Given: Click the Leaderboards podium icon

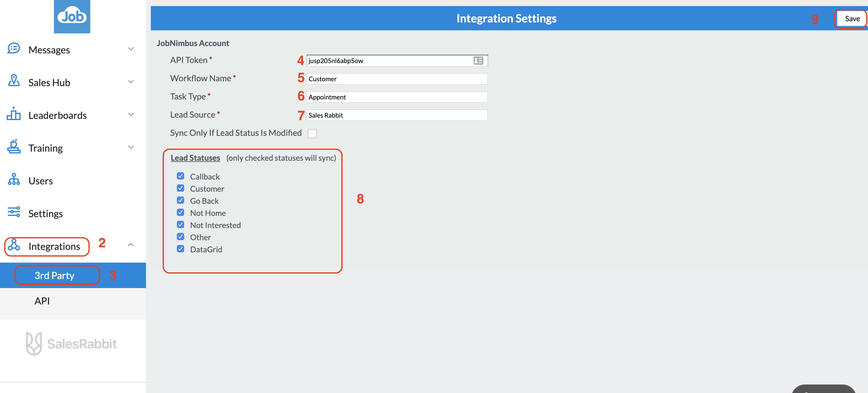Looking at the screenshot, I should 14,114.
